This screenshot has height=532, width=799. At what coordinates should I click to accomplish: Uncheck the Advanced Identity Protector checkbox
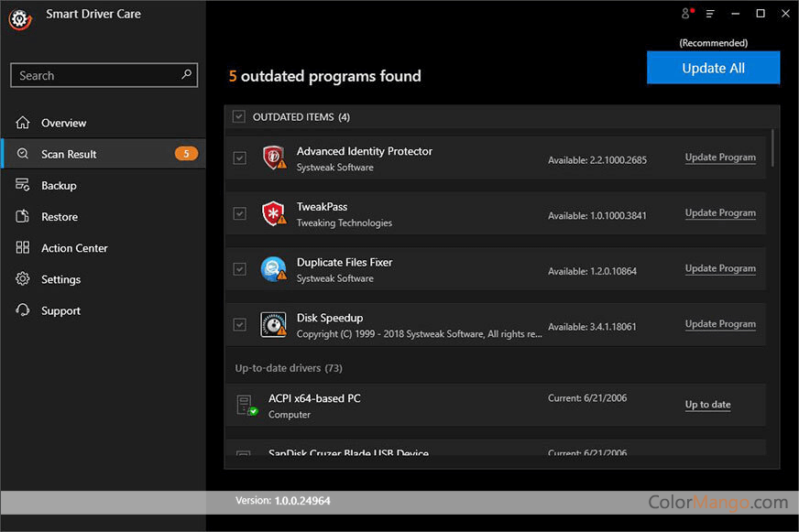pos(239,157)
